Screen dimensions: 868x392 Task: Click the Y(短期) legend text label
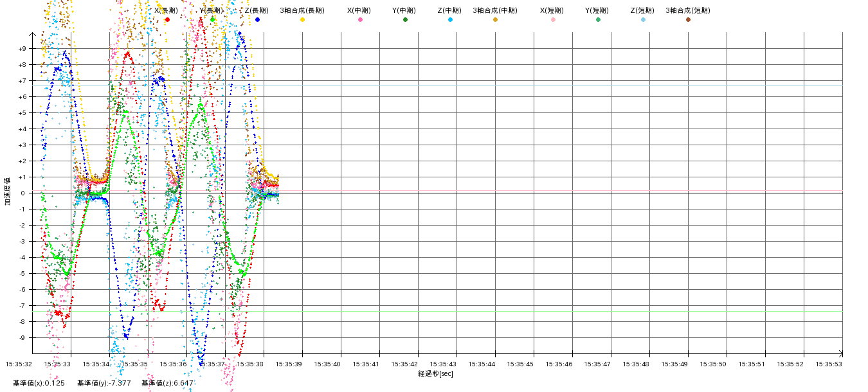tap(597, 10)
